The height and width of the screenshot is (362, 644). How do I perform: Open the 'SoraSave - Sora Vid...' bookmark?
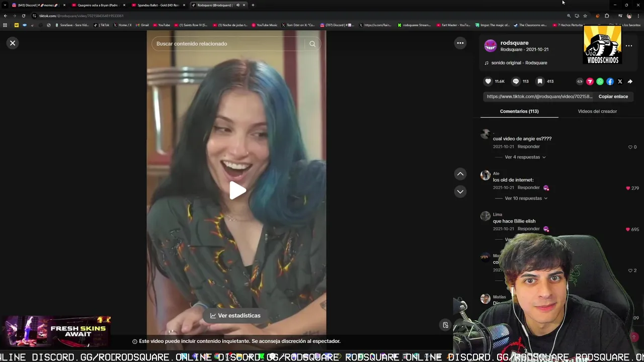pyautogui.click(x=71, y=25)
